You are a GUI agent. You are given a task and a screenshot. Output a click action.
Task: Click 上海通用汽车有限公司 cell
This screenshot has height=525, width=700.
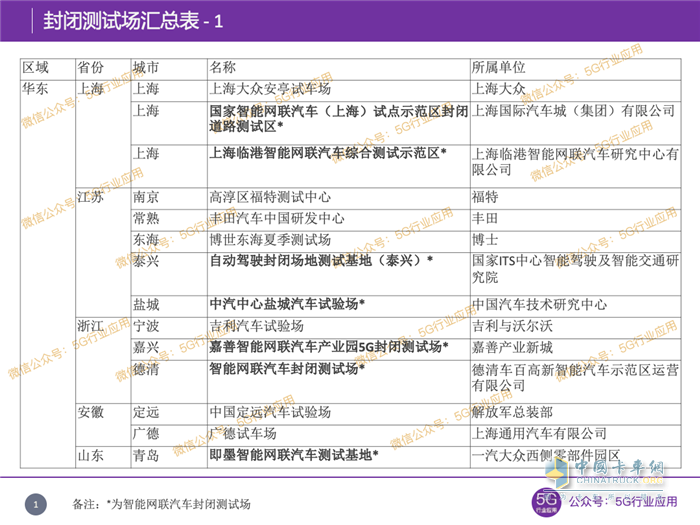(x=575, y=435)
